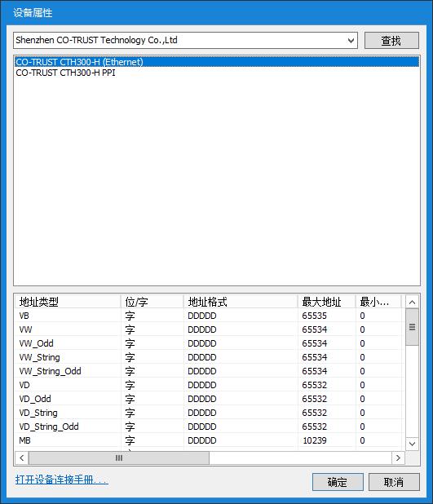Image resolution: width=433 pixels, height=504 pixels.
Task: Click max address 10239 in MB row
Action: coord(315,440)
